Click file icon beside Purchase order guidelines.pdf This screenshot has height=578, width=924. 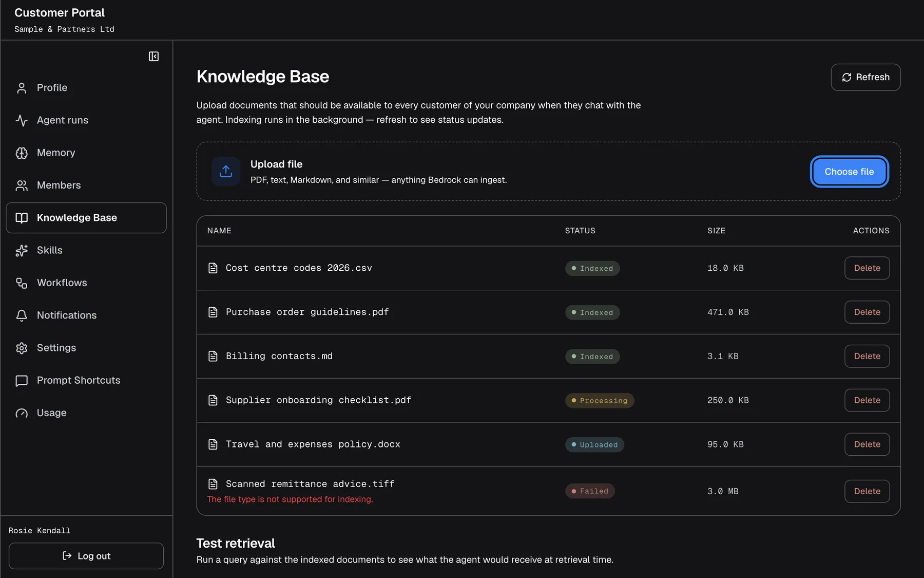click(x=213, y=312)
